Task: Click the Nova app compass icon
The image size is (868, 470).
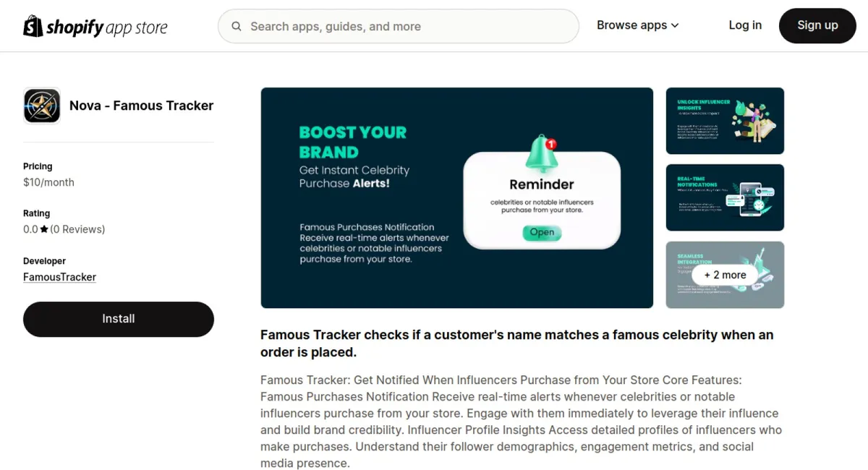Action: pyautogui.click(x=42, y=106)
